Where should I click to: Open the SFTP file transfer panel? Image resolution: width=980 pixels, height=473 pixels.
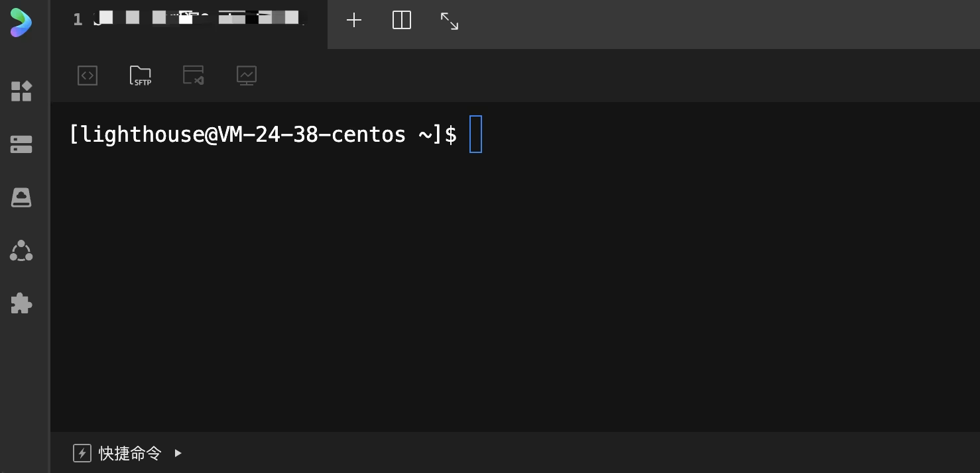click(141, 76)
